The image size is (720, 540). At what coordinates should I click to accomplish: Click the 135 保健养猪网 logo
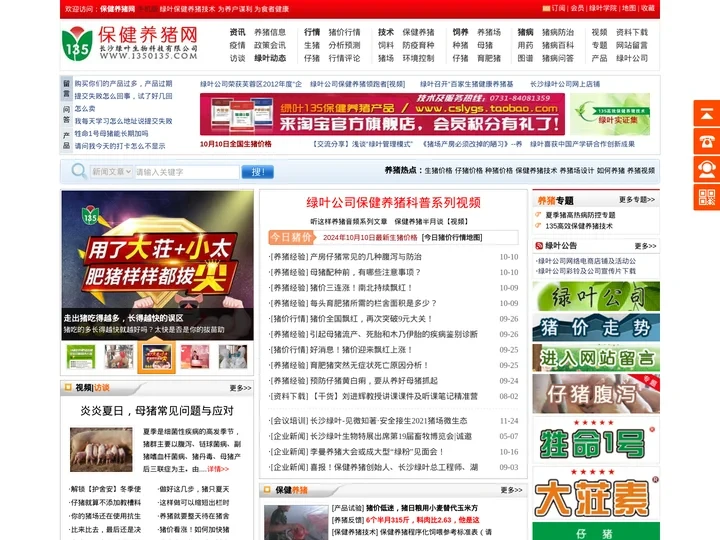130,44
